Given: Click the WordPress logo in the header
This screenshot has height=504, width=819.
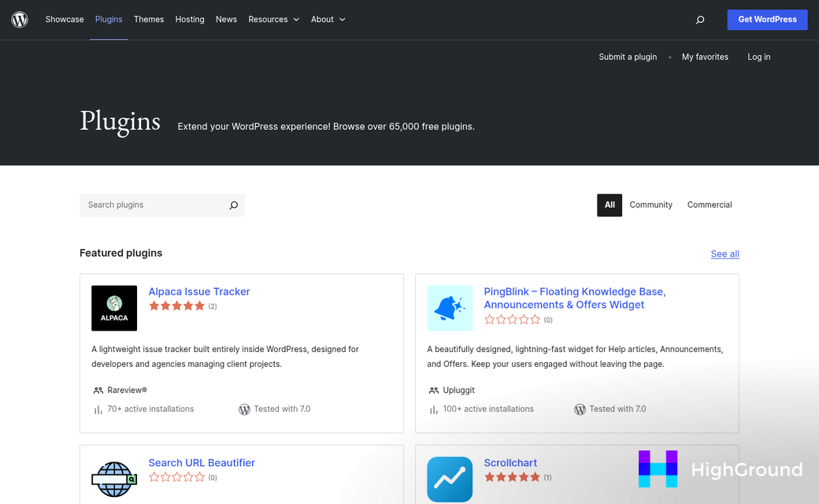Looking at the screenshot, I should click(20, 20).
